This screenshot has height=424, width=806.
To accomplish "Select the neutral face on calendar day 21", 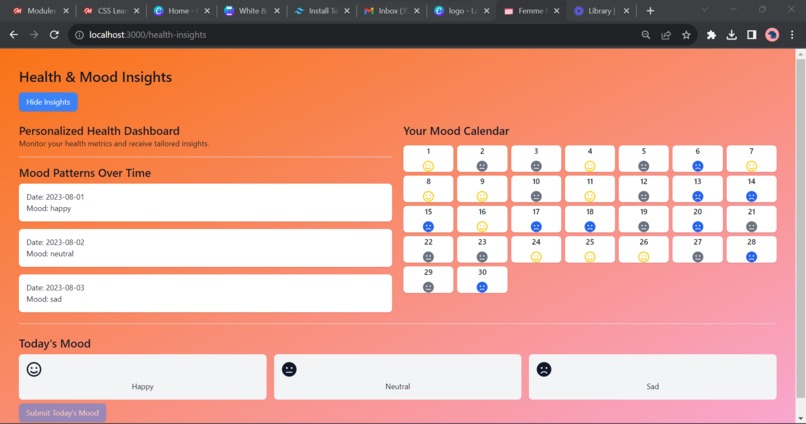I will point(752,227).
